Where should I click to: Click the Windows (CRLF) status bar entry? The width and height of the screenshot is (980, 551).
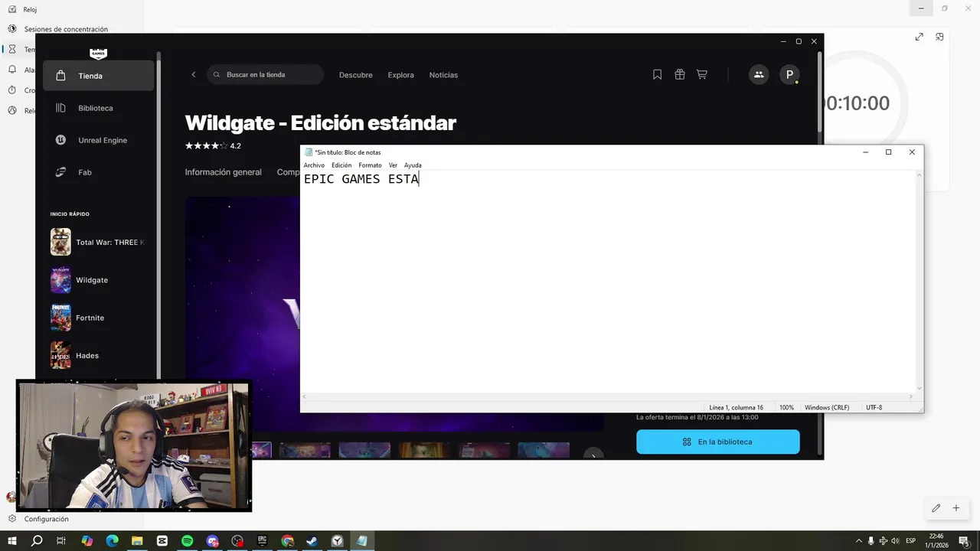(827, 408)
